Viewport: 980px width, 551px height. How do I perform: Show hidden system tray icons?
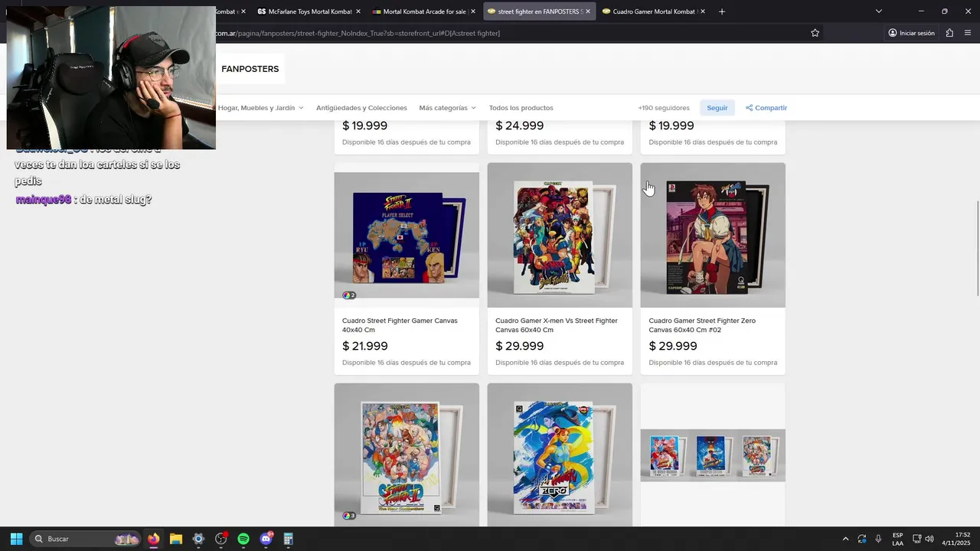[845, 539]
